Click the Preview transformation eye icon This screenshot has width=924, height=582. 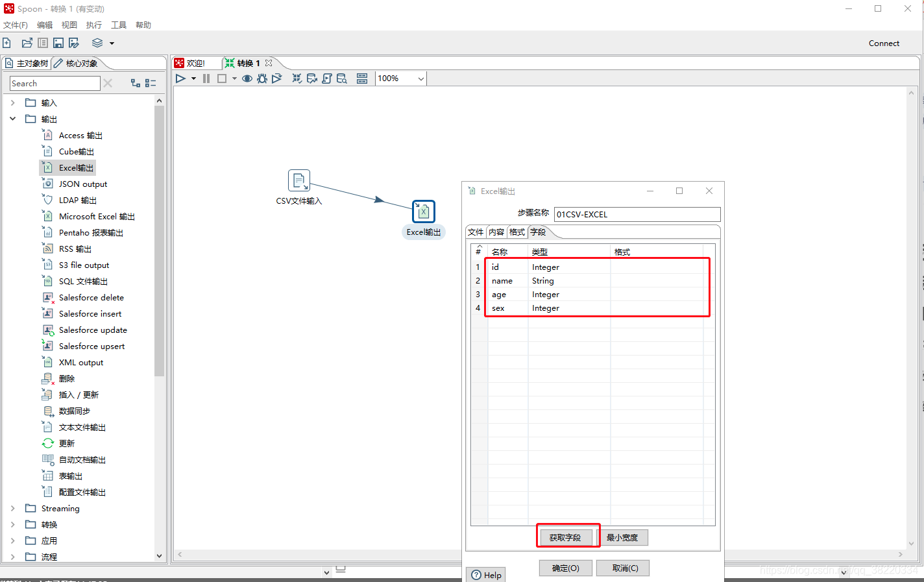click(247, 79)
